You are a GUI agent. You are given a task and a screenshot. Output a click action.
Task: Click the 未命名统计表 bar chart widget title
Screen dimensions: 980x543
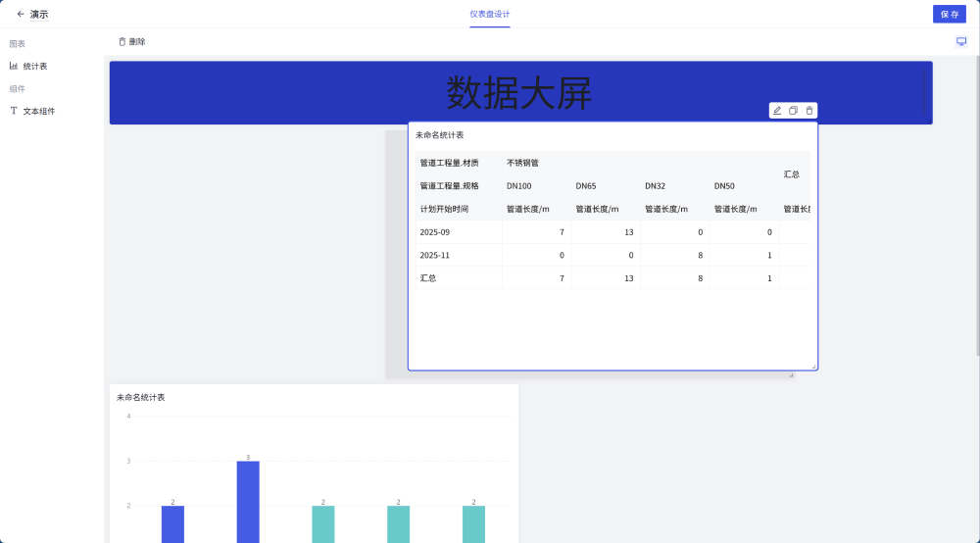pyautogui.click(x=140, y=397)
